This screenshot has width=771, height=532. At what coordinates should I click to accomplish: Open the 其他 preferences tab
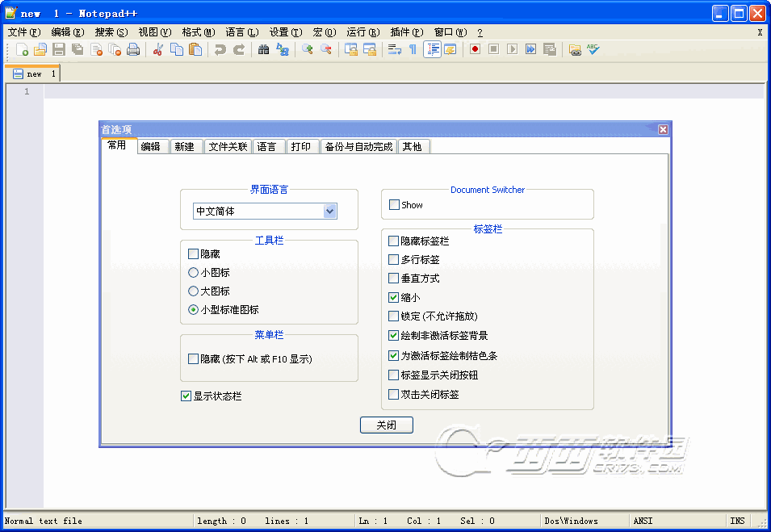pos(414,146)
